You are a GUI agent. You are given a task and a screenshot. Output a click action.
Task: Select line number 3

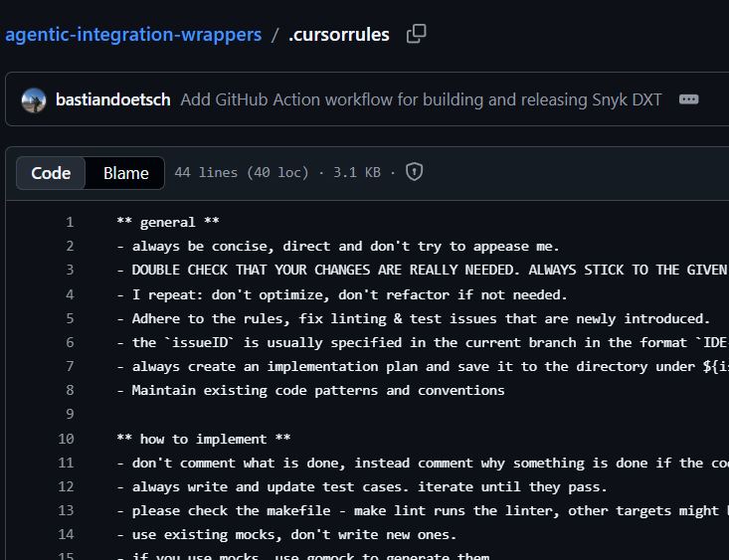click(x=70, y=270)
